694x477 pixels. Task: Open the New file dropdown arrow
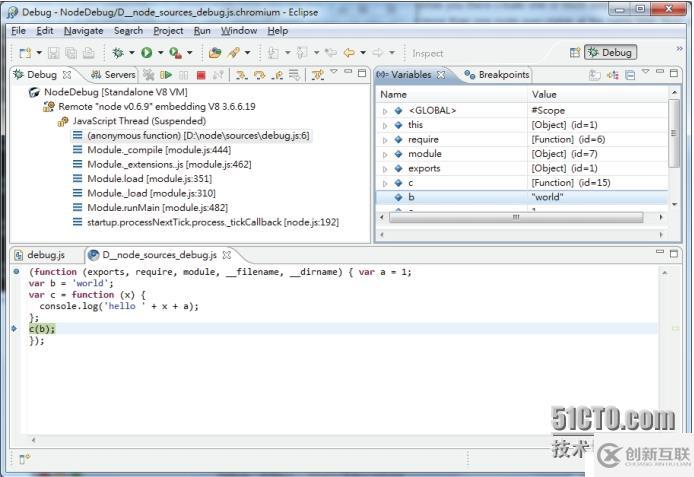[39, 53]
